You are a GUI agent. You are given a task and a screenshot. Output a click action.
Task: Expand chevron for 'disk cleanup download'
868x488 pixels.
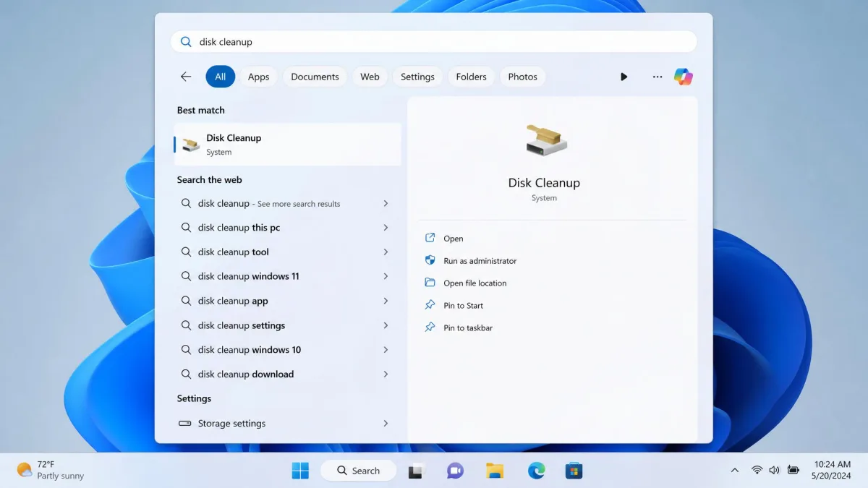pyautogui.click(x=386, y=374)
